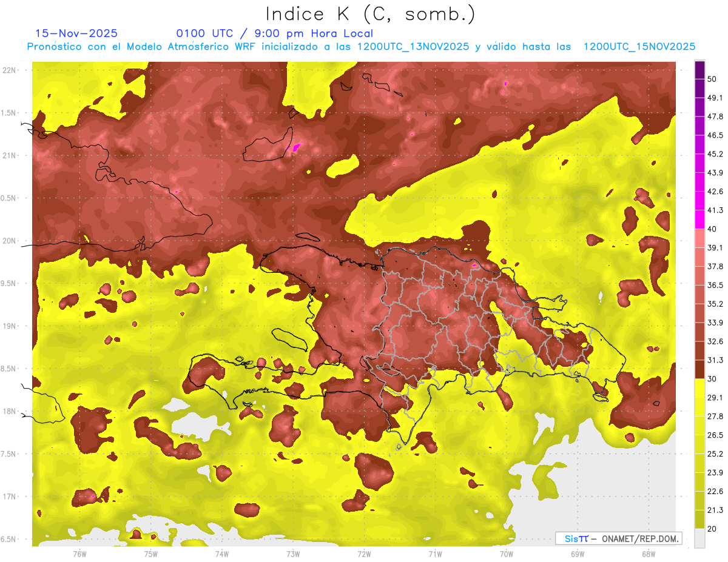Click the '18N' latitude label
Screen dimensions: 728x562
click(x=9, y=411)
